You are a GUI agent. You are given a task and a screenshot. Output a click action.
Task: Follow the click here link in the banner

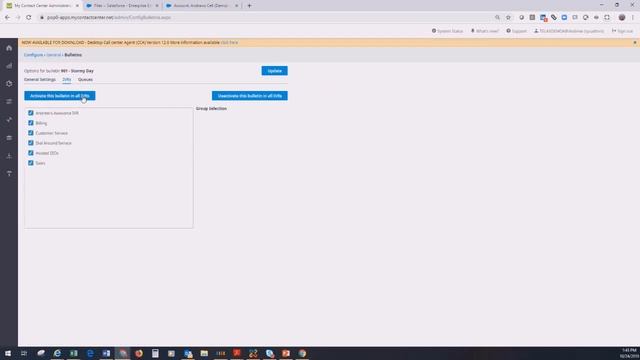pos(229,42)
